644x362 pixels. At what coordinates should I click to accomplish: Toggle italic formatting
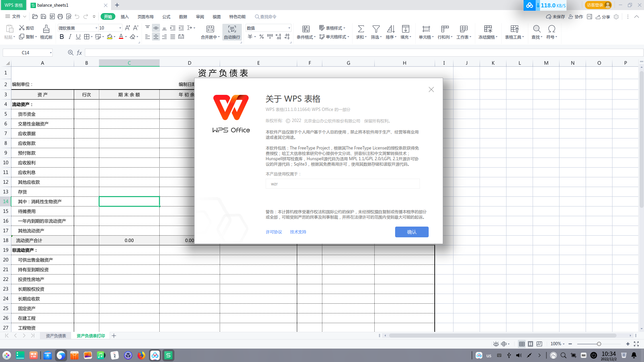click(70, 37)
